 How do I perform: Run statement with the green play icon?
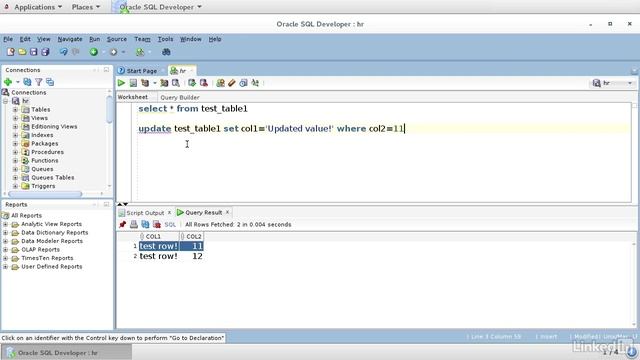pos(121,83)
